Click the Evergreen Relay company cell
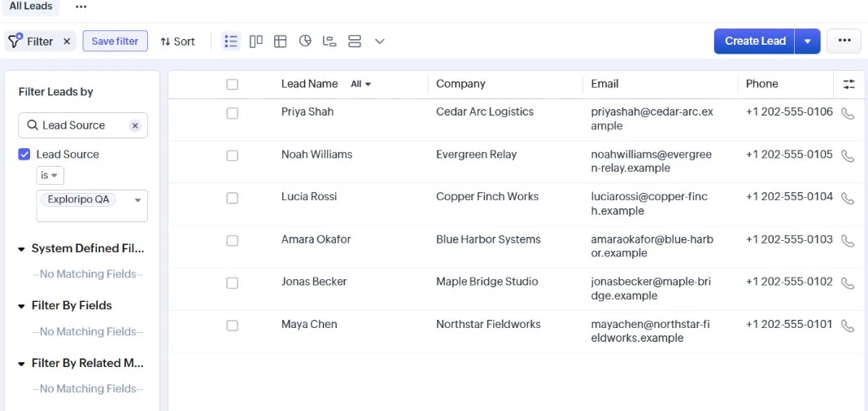This screenshot has width=868, height=411. click(476, 155)
